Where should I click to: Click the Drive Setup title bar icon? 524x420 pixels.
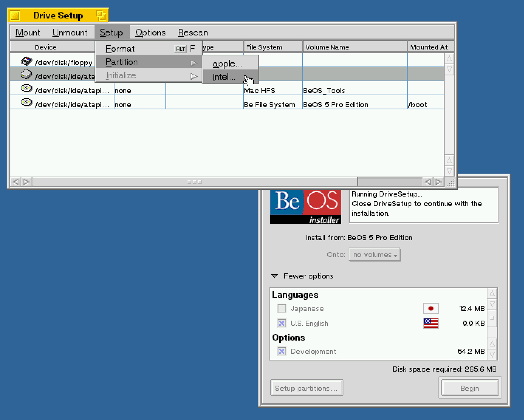point(14,15)
